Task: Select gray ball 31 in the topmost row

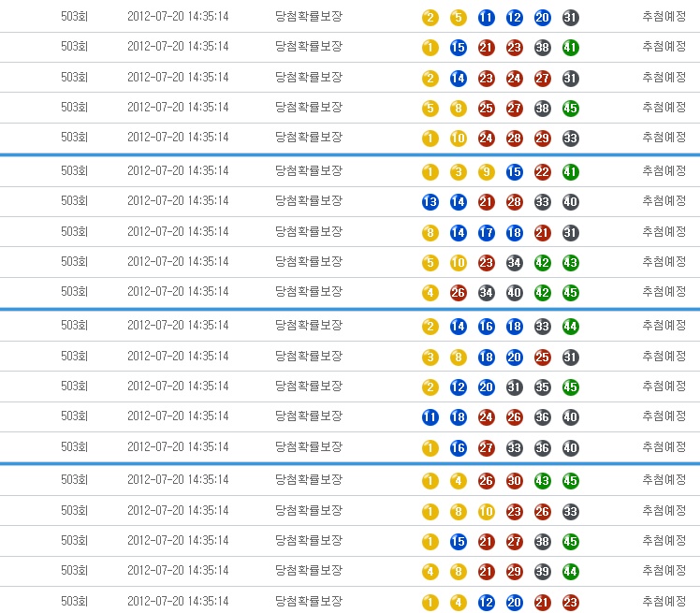Action: tap(570, 18)
